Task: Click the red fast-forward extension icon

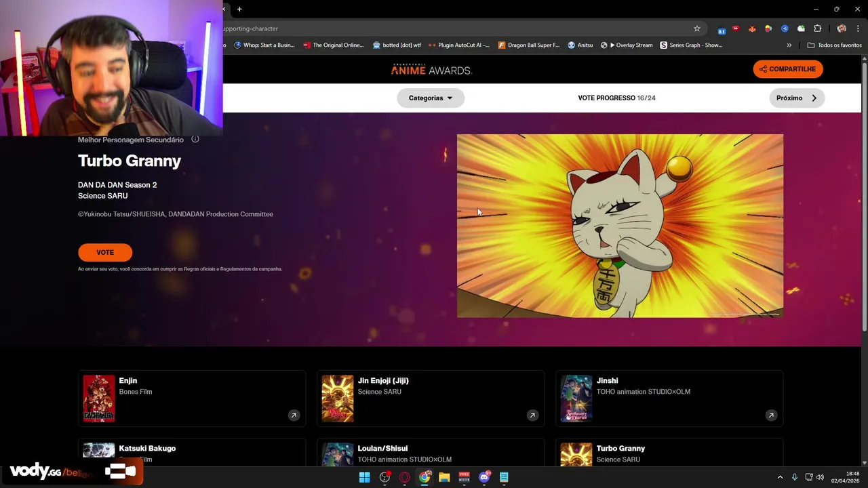Action: point(736,28)
